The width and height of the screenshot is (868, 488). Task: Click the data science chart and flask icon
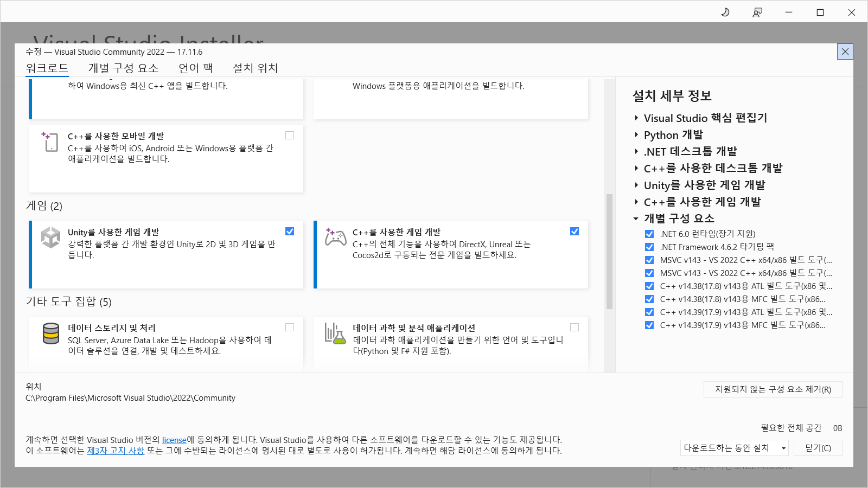pyautogui.click(x=335, y=333)
